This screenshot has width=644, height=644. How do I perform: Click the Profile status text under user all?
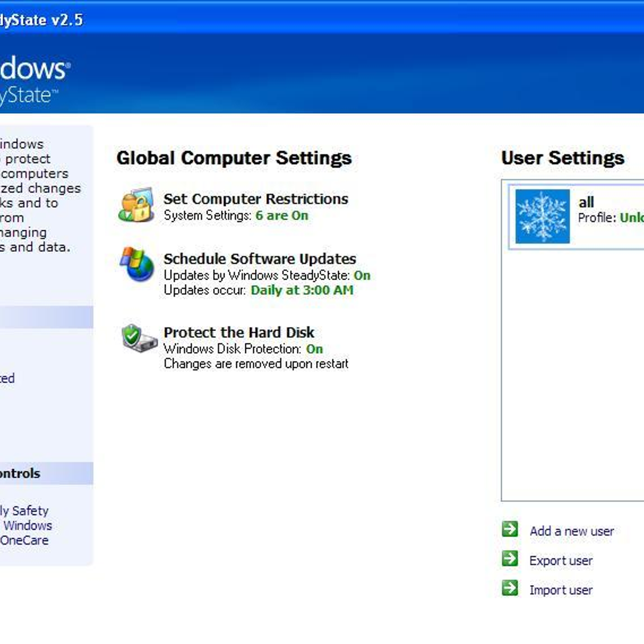(x=610, y=218)
